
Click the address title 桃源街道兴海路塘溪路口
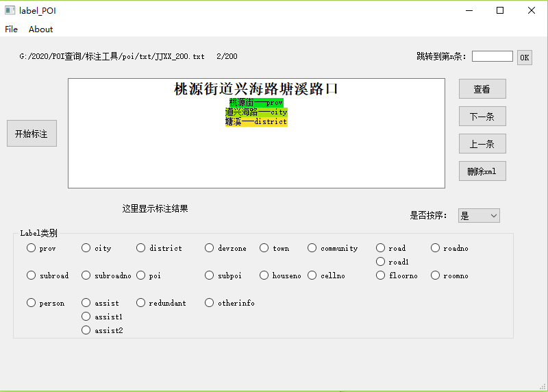click(256, 89)
